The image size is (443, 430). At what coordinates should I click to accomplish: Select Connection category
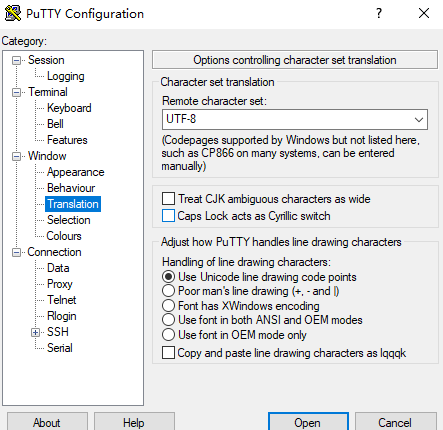54,252
